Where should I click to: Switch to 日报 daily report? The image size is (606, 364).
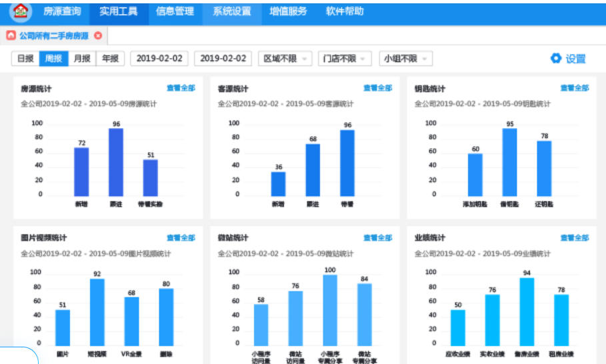click(x=25, y=59)
